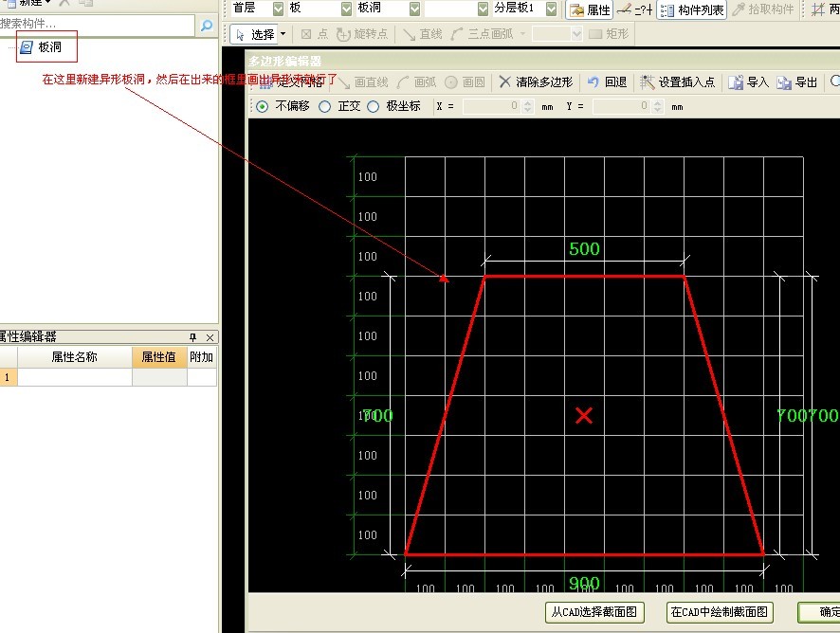Viewport: 840px width, 633px height.
Task: Select the 板洞 tree item
Action: (42, 47)
